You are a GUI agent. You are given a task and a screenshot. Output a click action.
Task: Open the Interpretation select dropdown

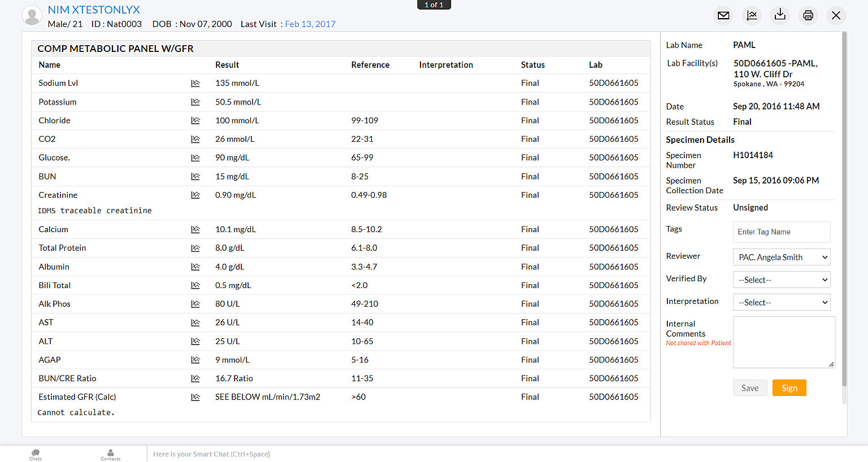coord(782,302)
